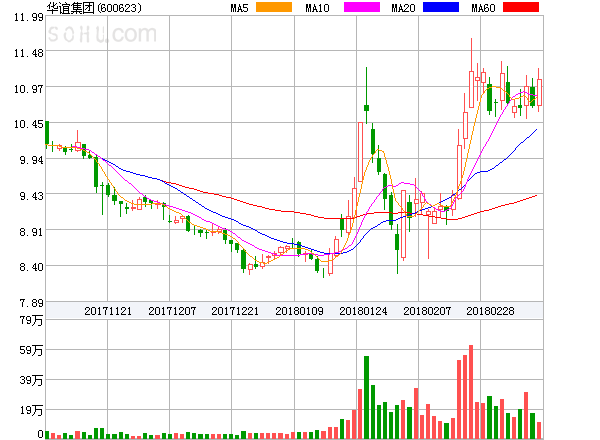The image size is (600, 440).
Task: Click the 7.89 price axis label
Action: (x=31, y=303)
